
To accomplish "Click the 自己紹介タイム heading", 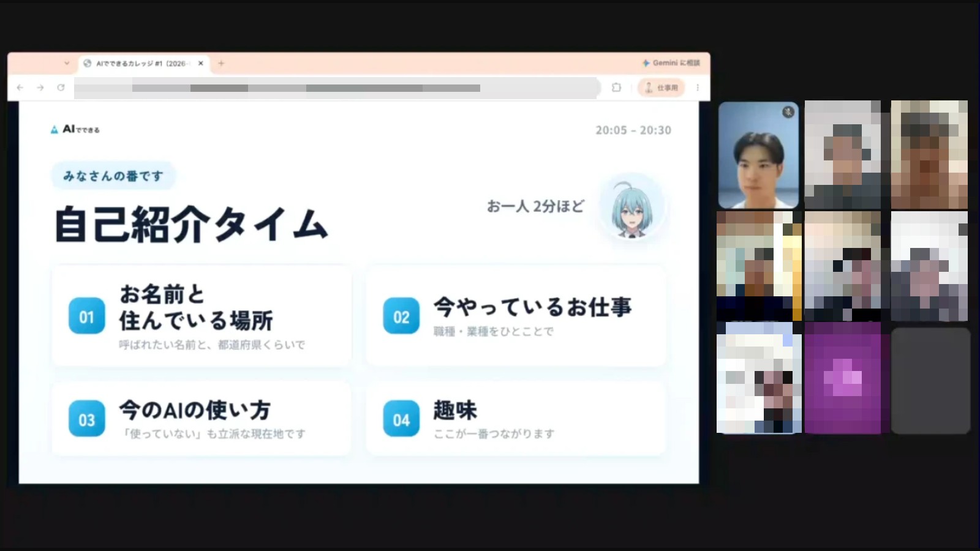I will click(191, 224).
